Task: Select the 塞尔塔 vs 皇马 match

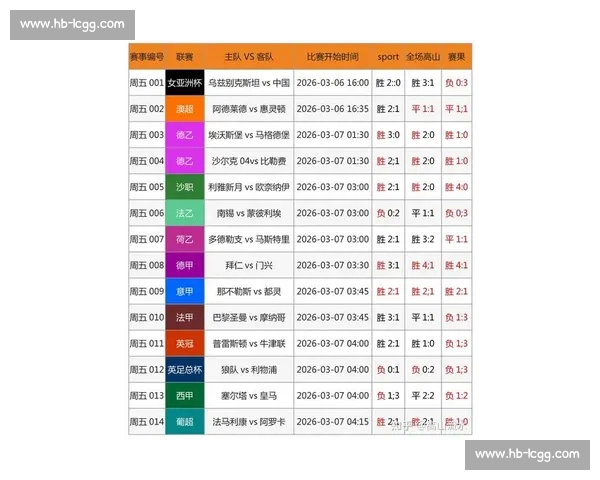Action: click(249, 395)
